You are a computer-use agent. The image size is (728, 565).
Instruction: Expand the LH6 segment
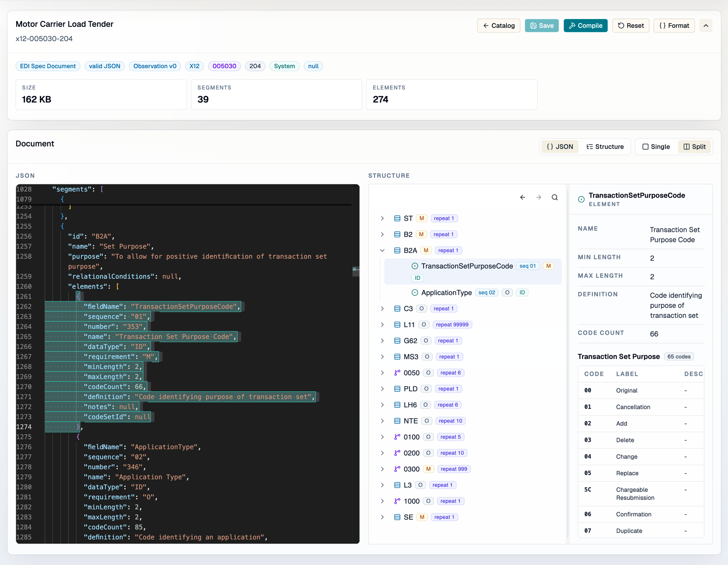click(382, 405)
